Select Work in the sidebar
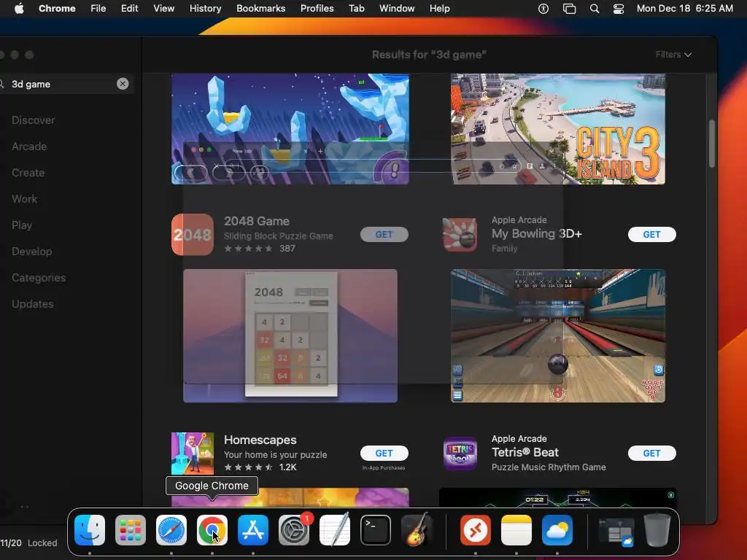Screen dimensions: 747x560 24,199
